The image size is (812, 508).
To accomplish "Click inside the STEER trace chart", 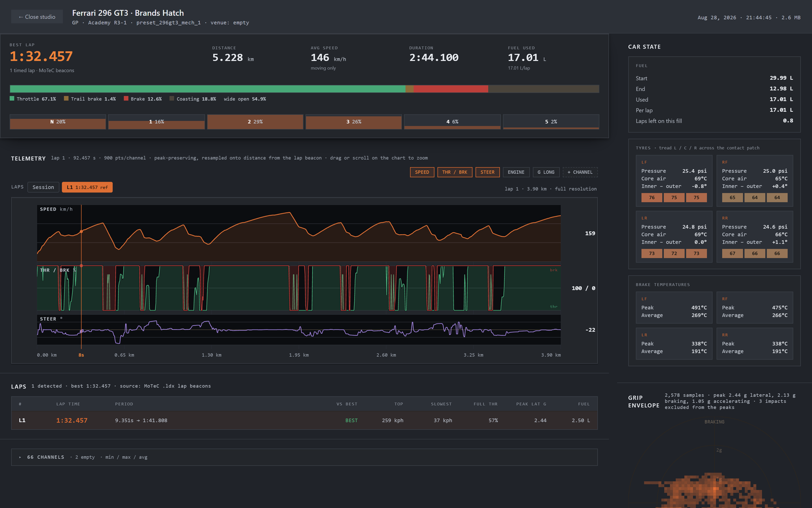I will [299, 330].
